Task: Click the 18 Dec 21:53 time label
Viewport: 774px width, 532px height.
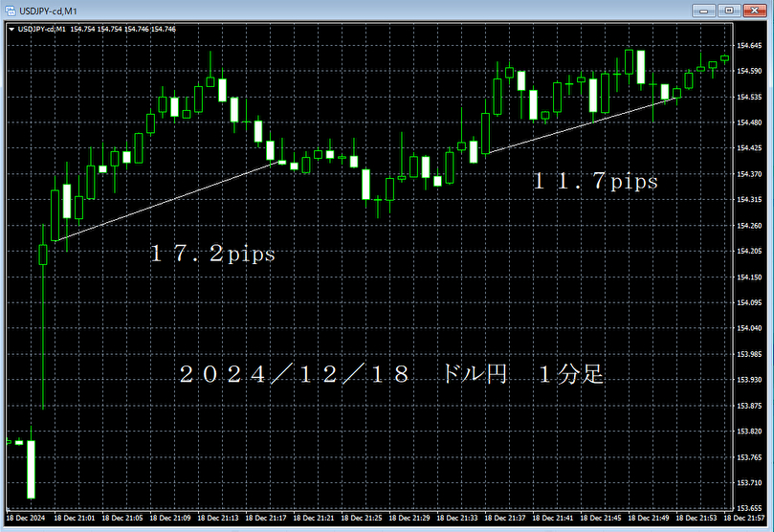Action: click(697, 519)
